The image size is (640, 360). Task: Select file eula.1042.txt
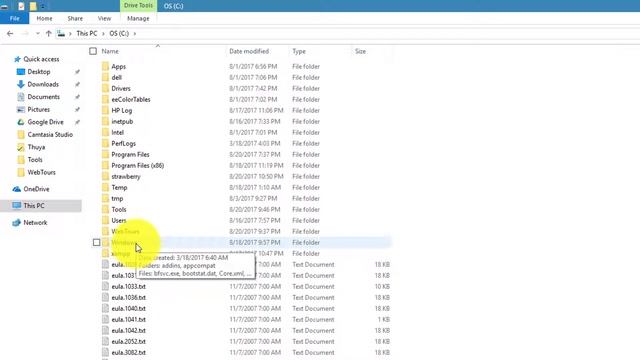click(128, 331)
